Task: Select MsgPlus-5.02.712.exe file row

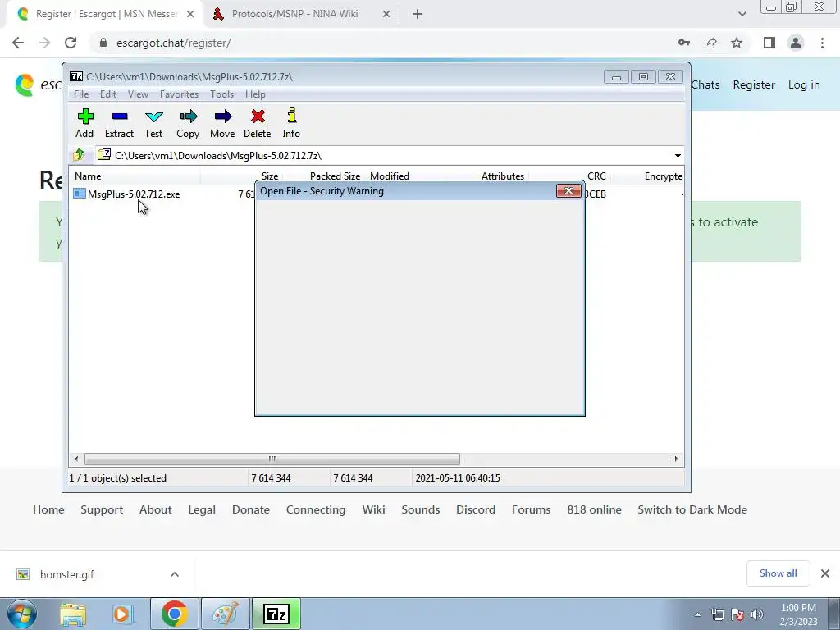Action: pos(134,194)
